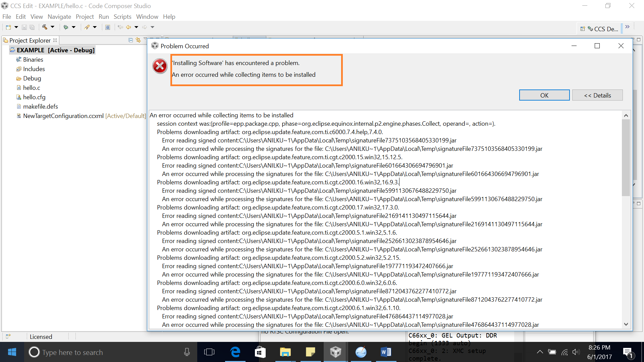Open the Project menu

tap(85, 17)
